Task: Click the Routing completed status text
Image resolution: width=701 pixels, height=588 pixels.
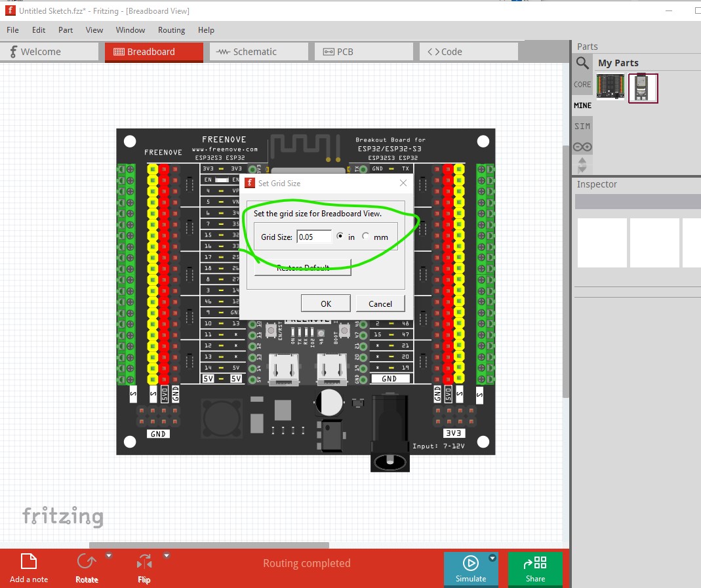Action: (x=307, y=563)
